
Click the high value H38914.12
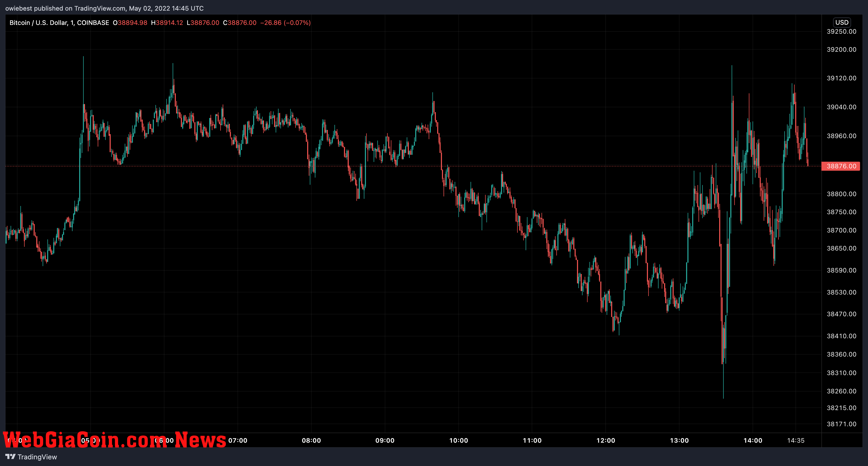(167, 23)
